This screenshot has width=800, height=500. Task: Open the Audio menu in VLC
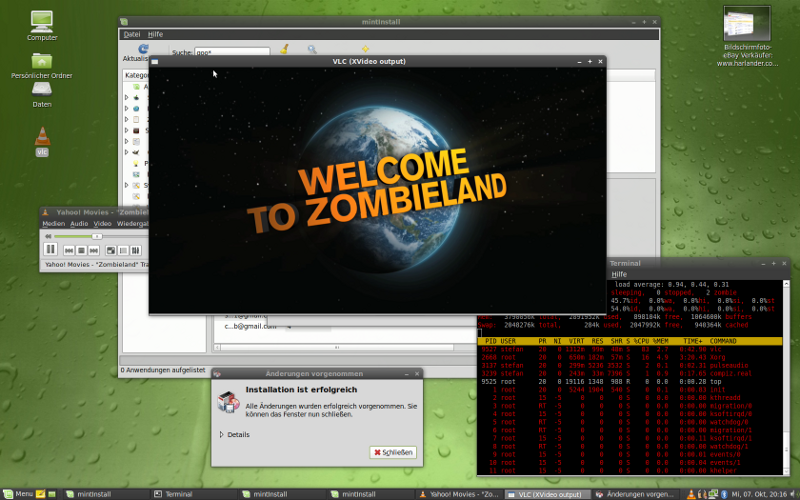pos(79,223)
